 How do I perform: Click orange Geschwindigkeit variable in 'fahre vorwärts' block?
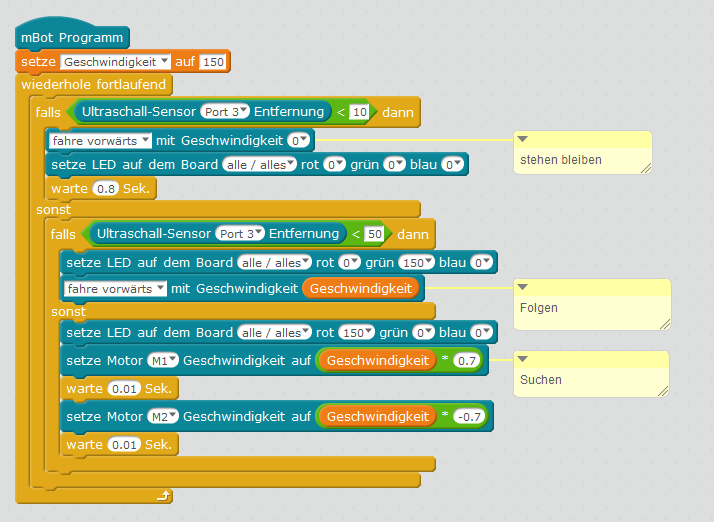click(362, 288)
